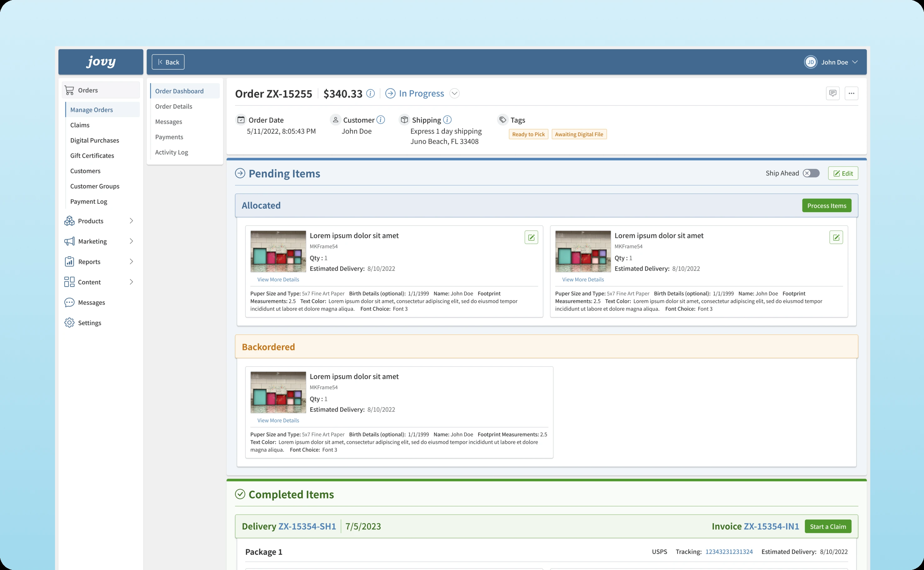The image size is (924, 570).
Task: Open the In Progress status dropdown
Action: click(454, 93)
